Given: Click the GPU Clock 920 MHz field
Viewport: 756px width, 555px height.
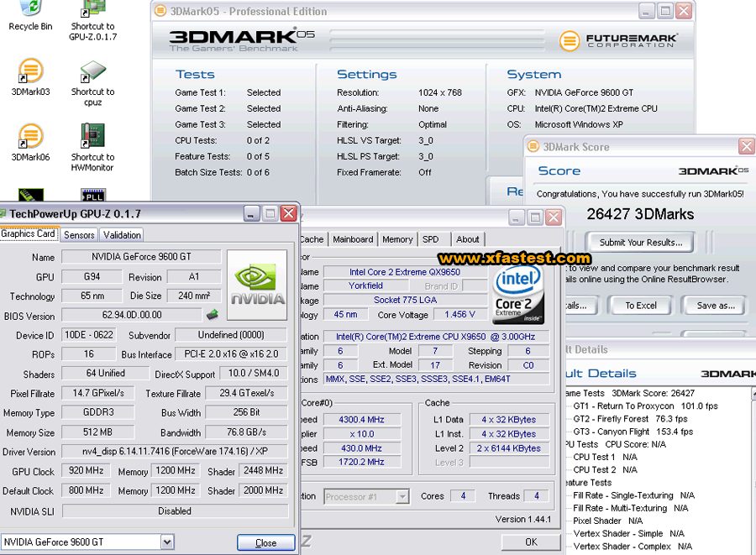Looking at the screenshot, I should [86, 470].
